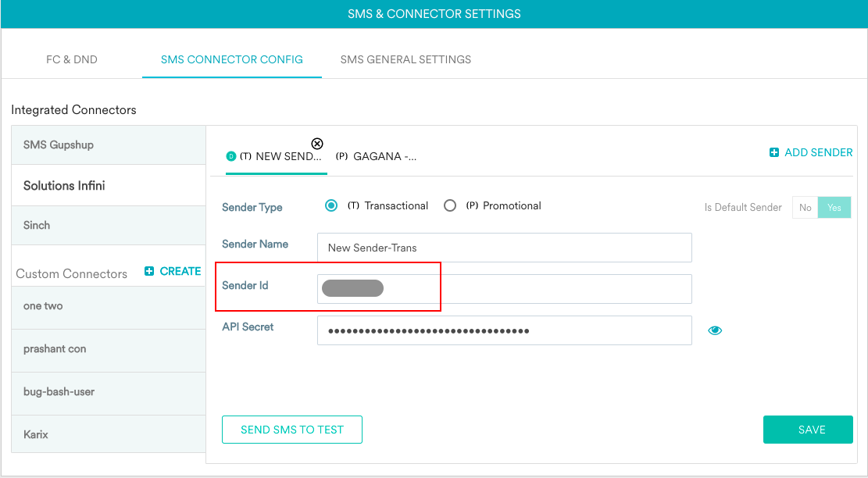This screenshot has width=868, height=478.
Task: Click the eye icon to reveal API Secret
Action: (x=715, y=330)
